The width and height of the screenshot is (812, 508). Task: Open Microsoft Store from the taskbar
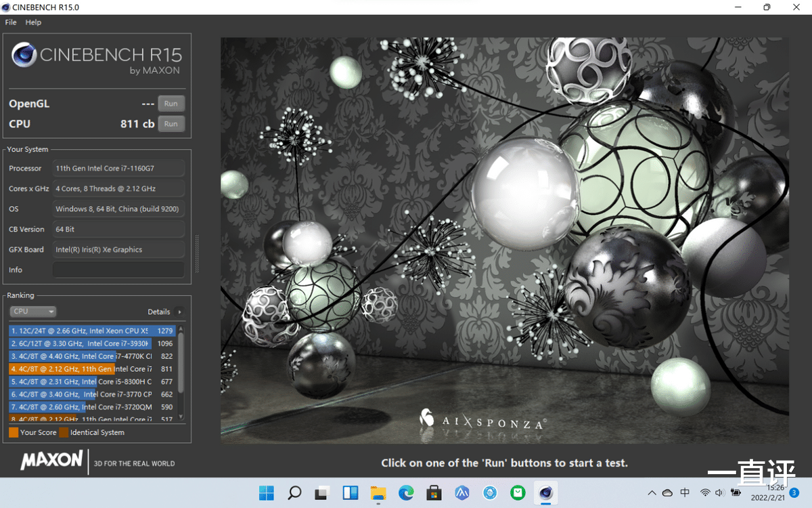433,492
